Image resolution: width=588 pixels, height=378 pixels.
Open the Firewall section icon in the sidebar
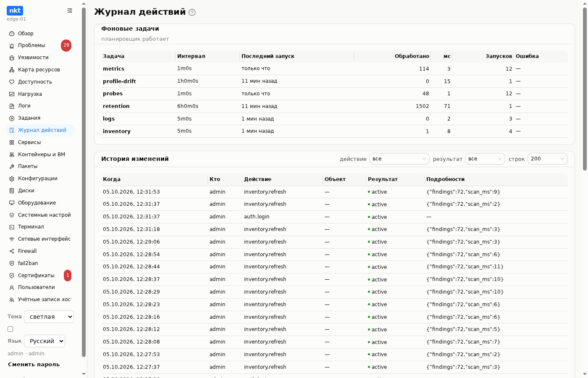coord(12,251)
